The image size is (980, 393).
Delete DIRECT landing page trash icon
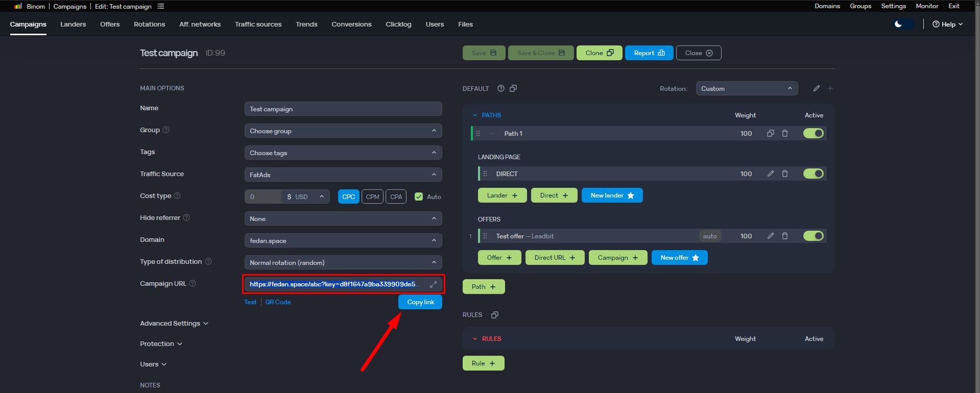(x=785, y=174)
